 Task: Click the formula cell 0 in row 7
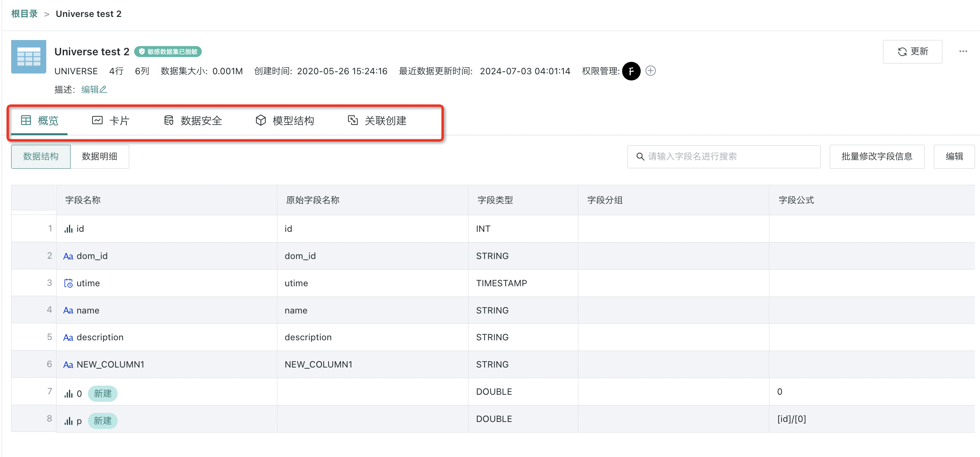(872, 391)
